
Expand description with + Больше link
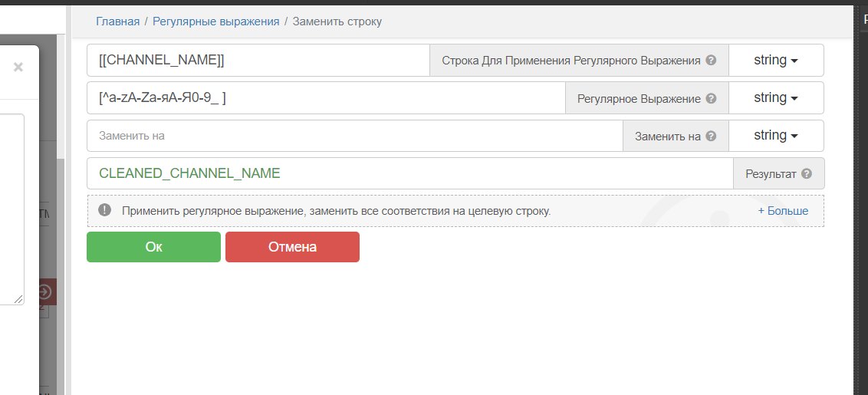pyautogui.click(x=783, y=211)
